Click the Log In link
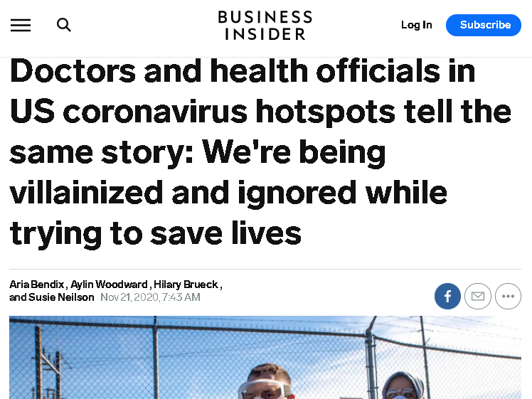The width and height of the screenshot is (532, 399). point(416,25)
